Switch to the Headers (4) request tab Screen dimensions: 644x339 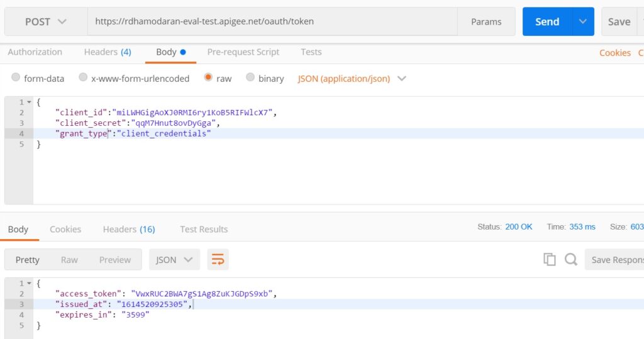tap(108, 52)
